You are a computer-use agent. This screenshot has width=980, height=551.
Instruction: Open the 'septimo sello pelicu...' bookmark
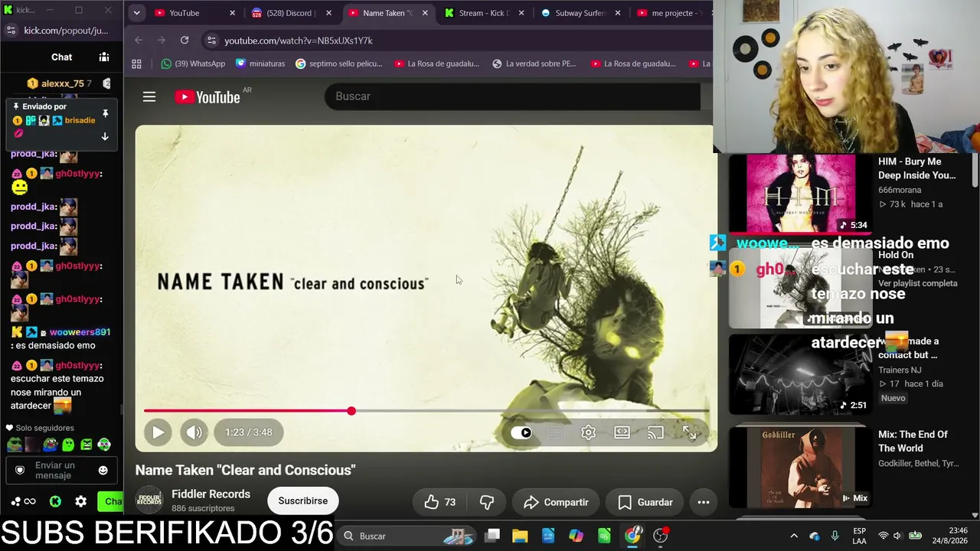(339, 64)
